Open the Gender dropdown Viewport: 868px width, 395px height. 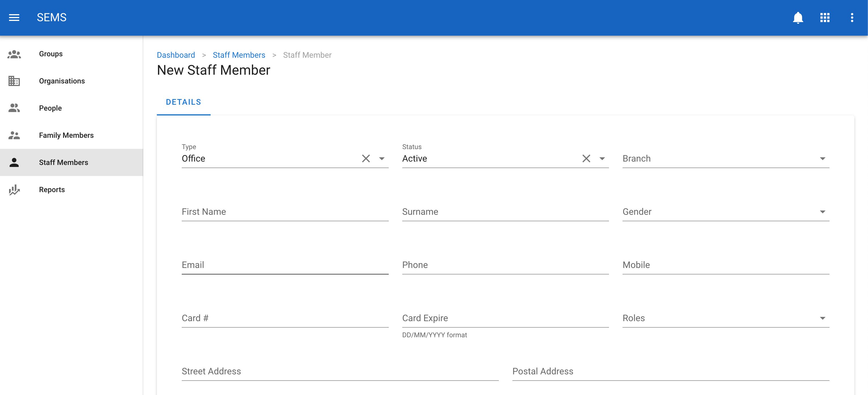[x=822, y=212]
